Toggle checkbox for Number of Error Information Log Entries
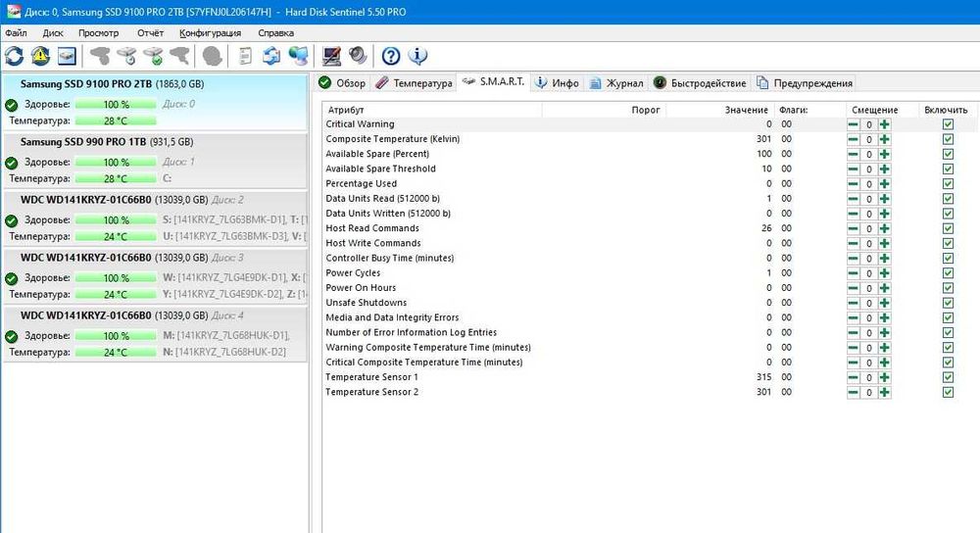This screenshot has height=533, width=980. [948, 332]
